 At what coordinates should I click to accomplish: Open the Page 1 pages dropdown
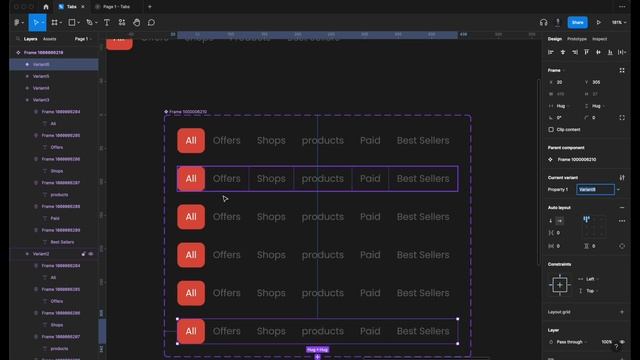[x=83, y=39]
